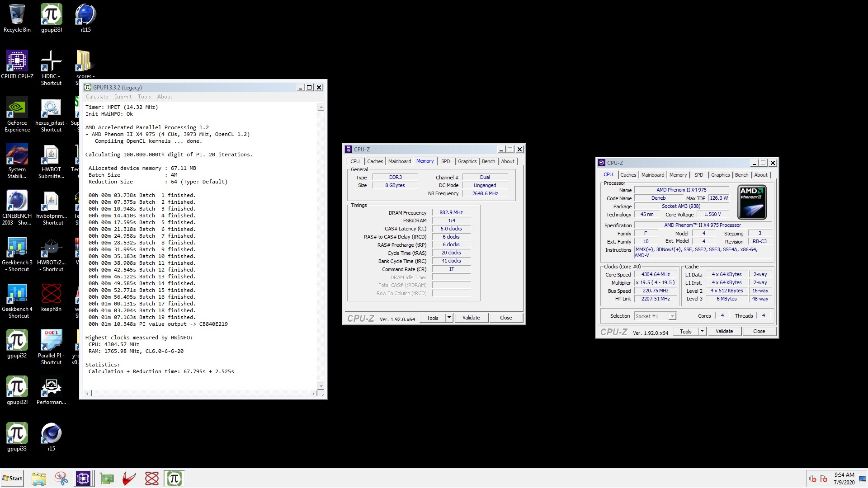The image size is (868, 488).
Task: Open the gpupi33l desktop shortcut
Action: tap(52, 18)
